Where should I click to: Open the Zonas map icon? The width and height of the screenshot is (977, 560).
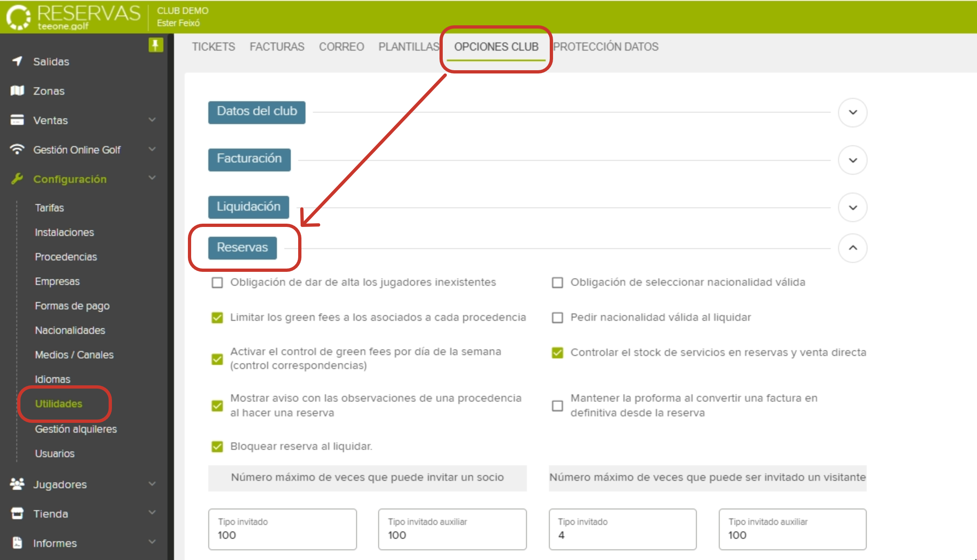[16, 91]
